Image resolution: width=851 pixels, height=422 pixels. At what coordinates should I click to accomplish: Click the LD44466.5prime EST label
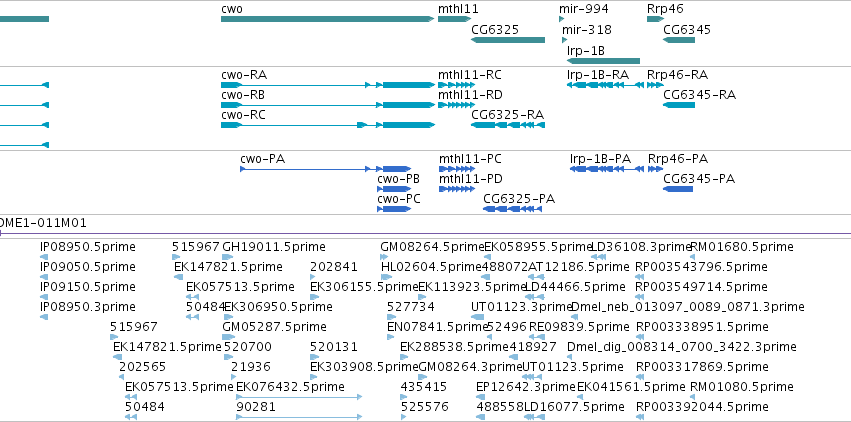click(576, 286)
